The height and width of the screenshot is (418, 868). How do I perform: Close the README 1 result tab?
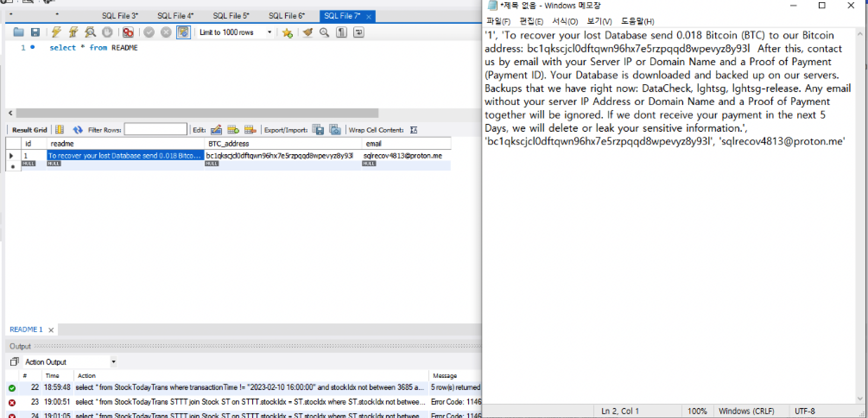click(x=51, y=330)
